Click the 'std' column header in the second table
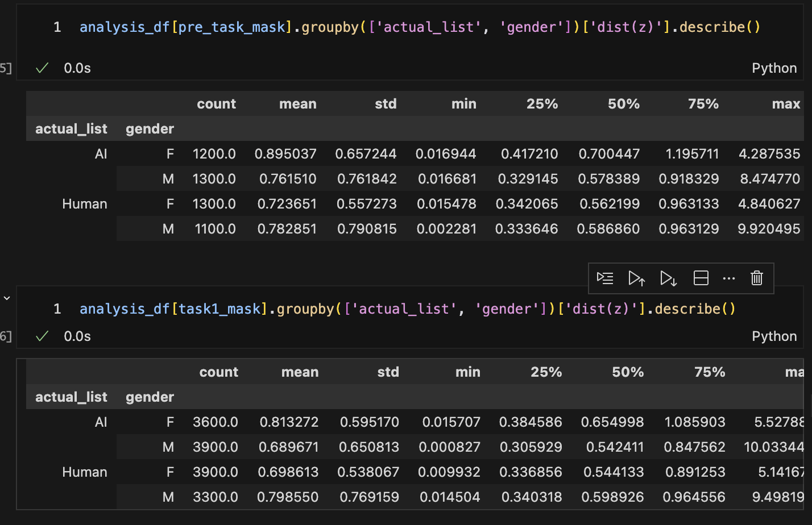812x525 pixels. tap(388, 372)
